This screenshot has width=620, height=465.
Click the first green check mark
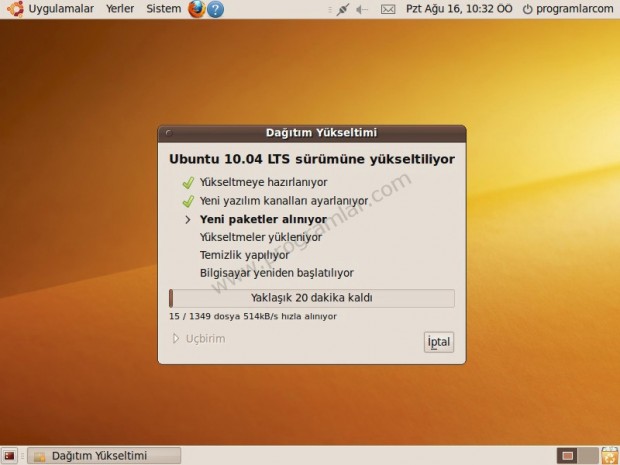pyautogui.click(x=188, y=182)
